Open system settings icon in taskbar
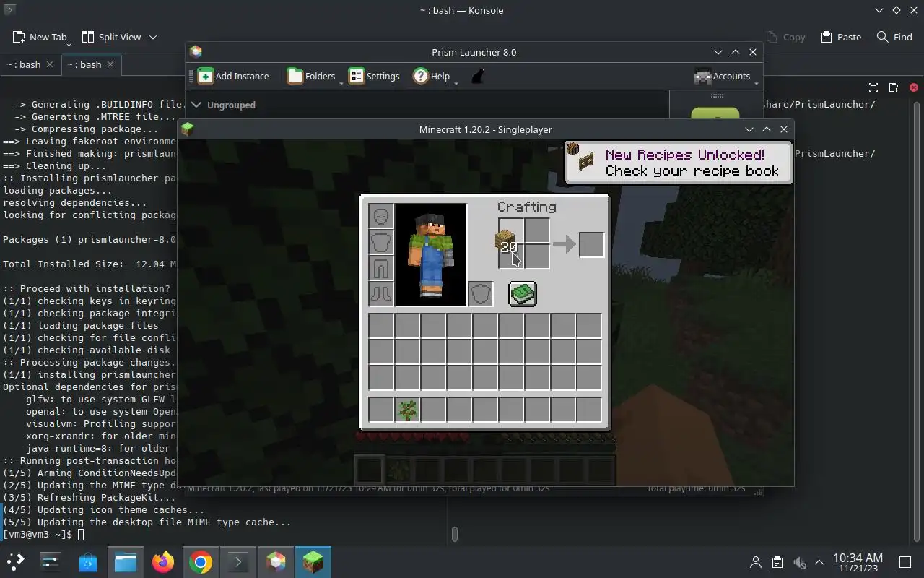This screenshot has height=578, width=924. click(51, 561)
